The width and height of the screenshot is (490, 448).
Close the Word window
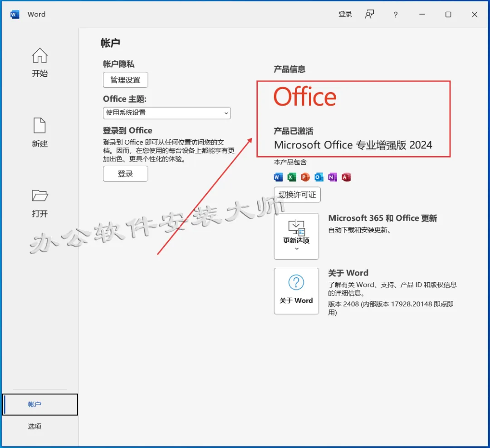pyautogui.click(x=475, y=15)
